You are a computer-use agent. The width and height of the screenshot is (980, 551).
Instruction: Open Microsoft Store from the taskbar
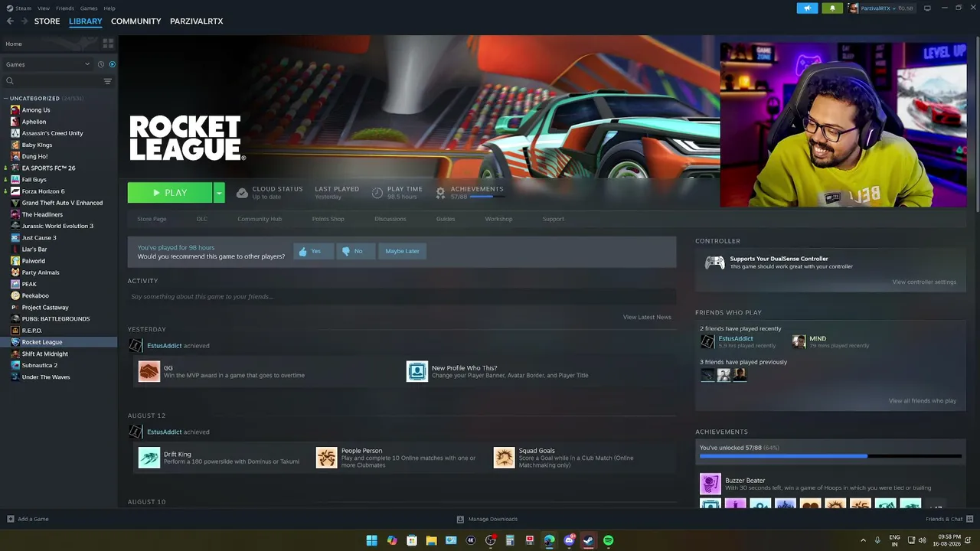411,540
